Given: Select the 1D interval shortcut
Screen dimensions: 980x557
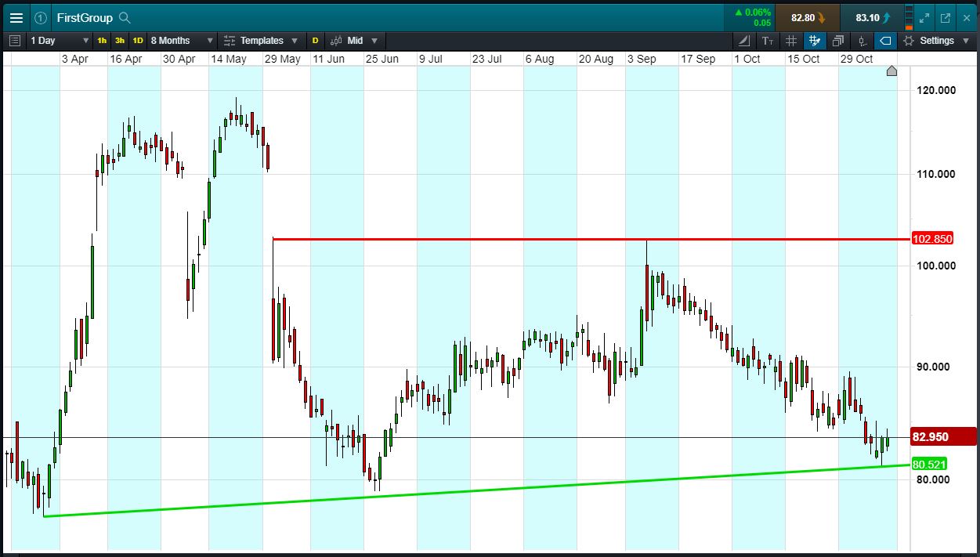Looking at the screenshot, I should pyautogui.click(x=138, y=41).
